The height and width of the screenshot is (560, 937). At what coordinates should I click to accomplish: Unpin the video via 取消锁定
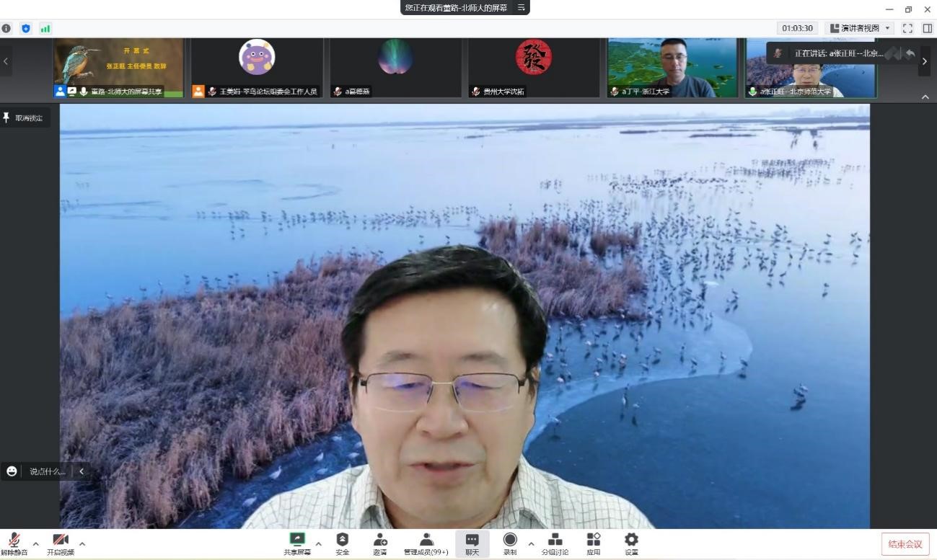point(25,117)
